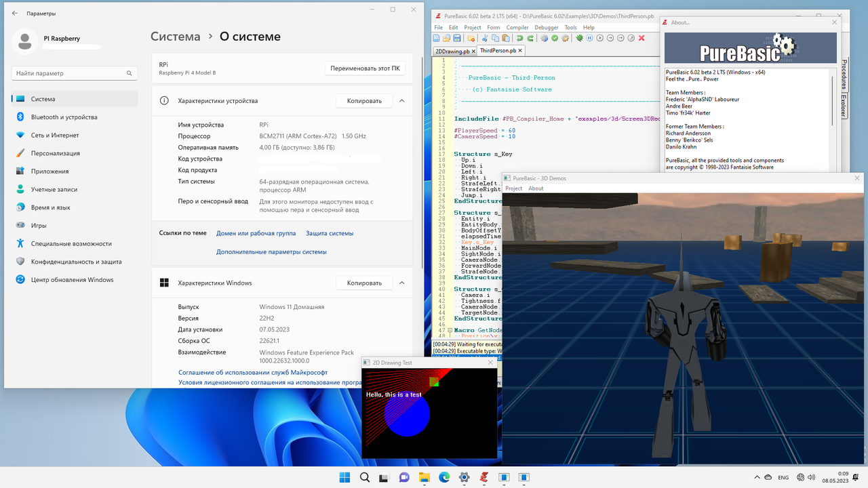
Task: Open the Project menu in 3D Demos window
Action: pos(514,188)
